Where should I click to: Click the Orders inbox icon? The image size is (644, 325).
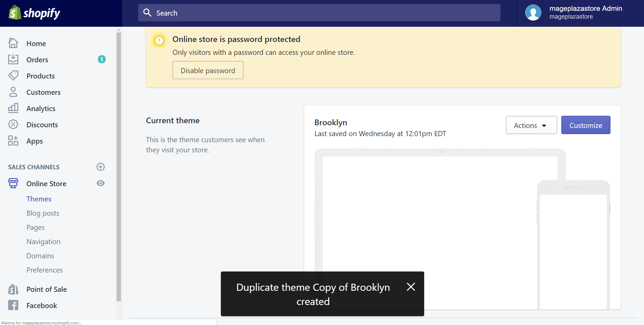[13, 59]
